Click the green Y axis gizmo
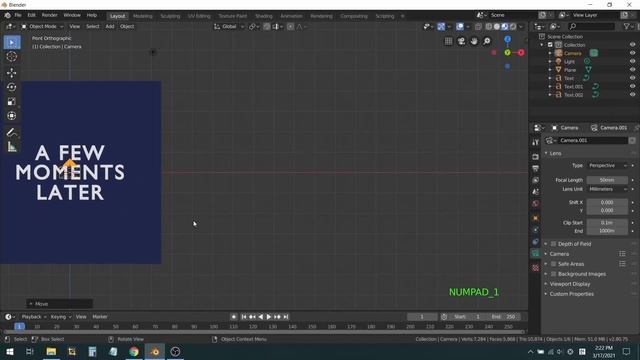640x360 pixels. 507,53
